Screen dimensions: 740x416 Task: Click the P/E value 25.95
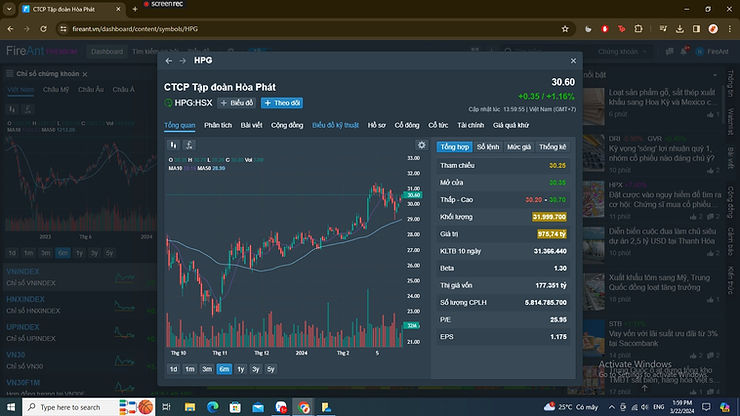(558, 320)
